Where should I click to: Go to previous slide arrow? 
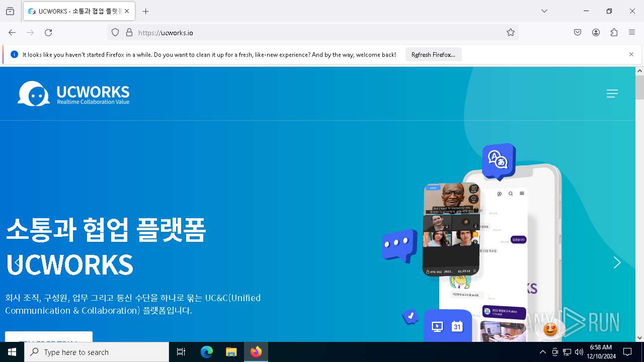(17, 262)
